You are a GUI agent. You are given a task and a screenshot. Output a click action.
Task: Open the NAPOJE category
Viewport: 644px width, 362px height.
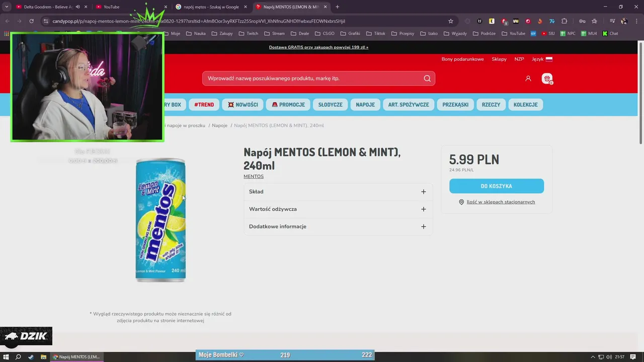click(365, 105)
